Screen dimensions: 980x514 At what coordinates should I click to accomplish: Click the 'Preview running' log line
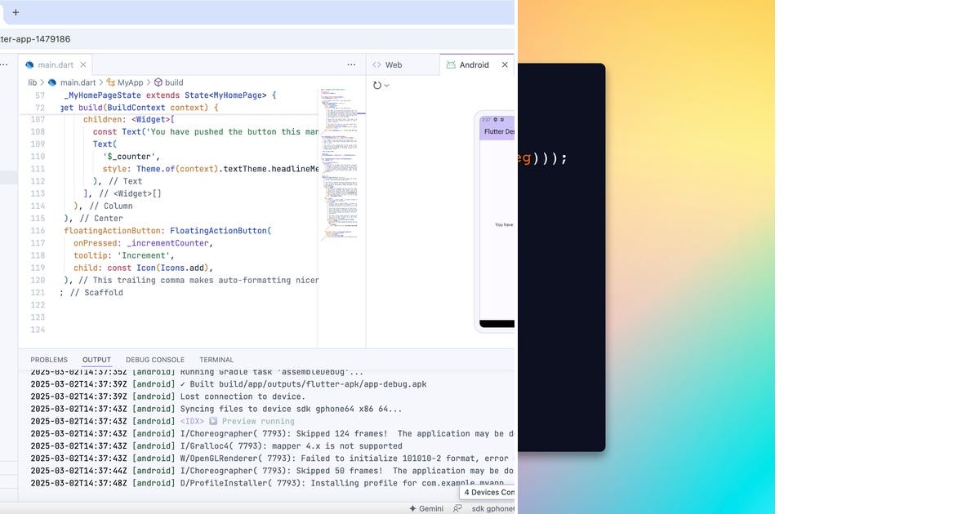coord(237,421)
